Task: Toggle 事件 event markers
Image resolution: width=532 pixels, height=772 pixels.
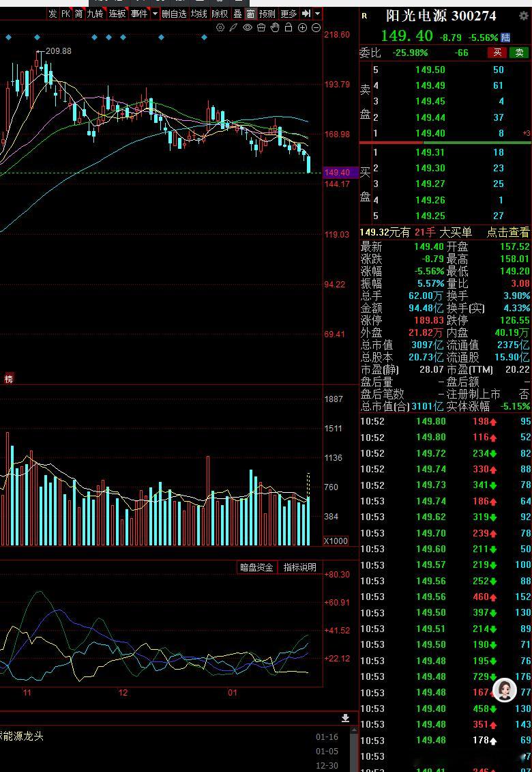Action: [x=139, y=14]
